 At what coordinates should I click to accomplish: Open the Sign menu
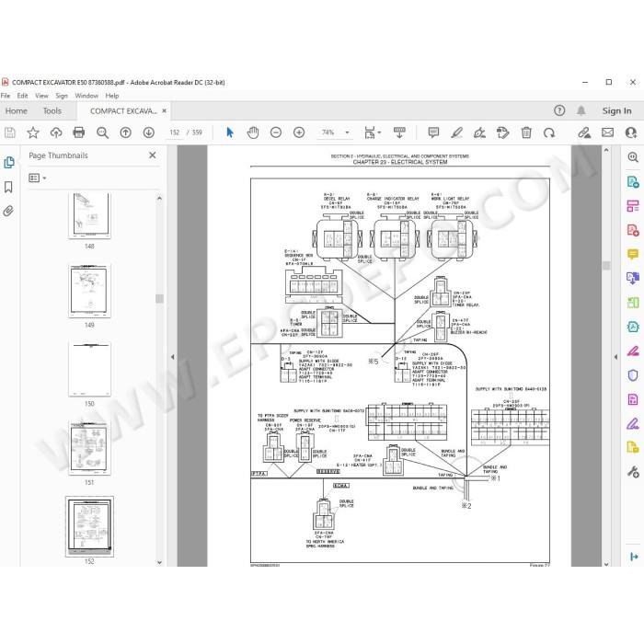click(x=62, y=96)
